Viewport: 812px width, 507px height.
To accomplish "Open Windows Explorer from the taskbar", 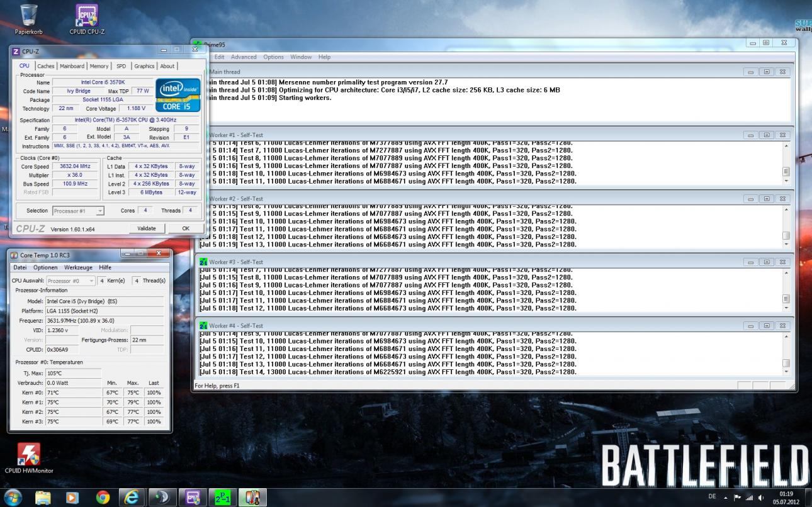I will pyautogui.click(x=43, y=498).
